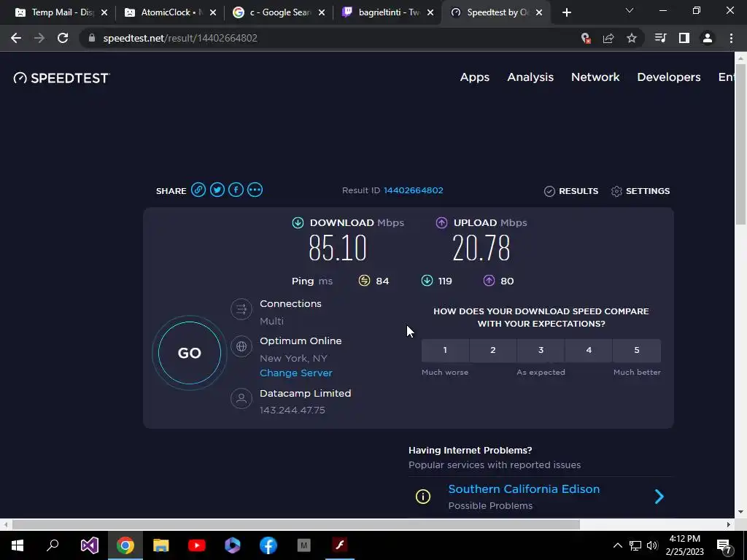The height and width of the screenshot is (560, 747).
Task: Go back to the previous page
Action: coord(16,38)
